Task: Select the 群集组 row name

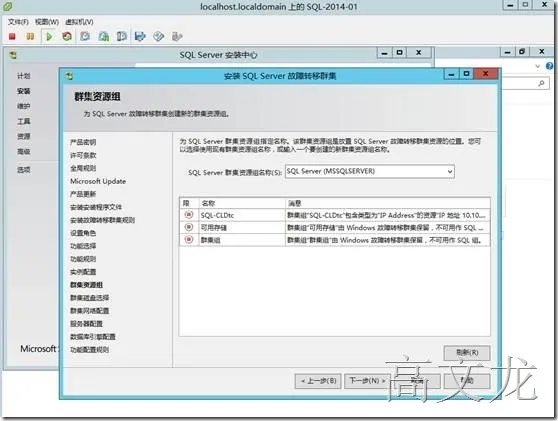Action: [x=210, y=240]
